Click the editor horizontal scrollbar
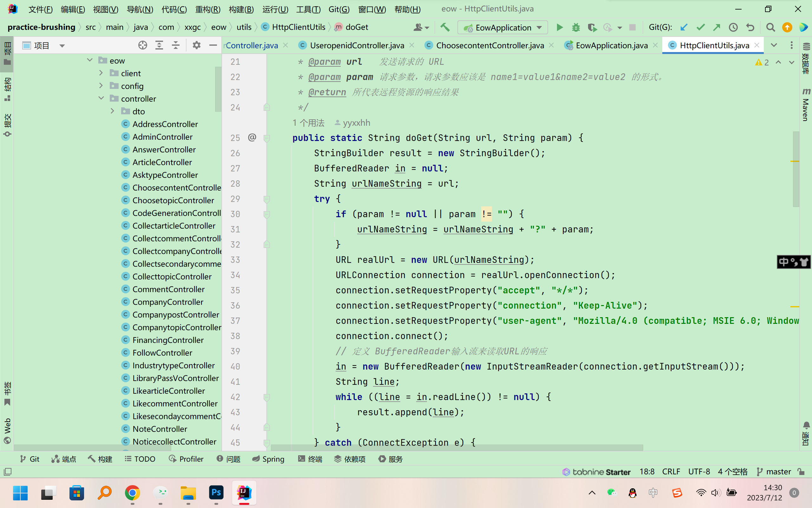The height and width of the screenshot is (508, 812). pyautogui.click(x=457, y=448)
